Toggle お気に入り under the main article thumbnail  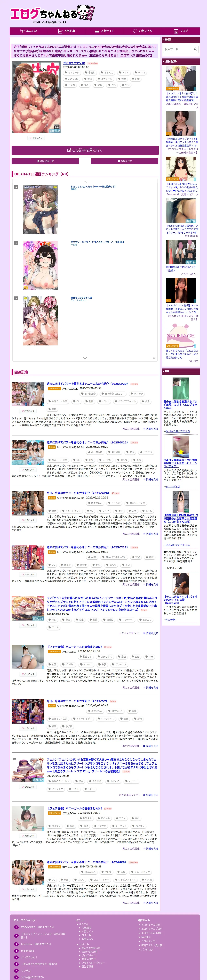[x=36, y=138]
